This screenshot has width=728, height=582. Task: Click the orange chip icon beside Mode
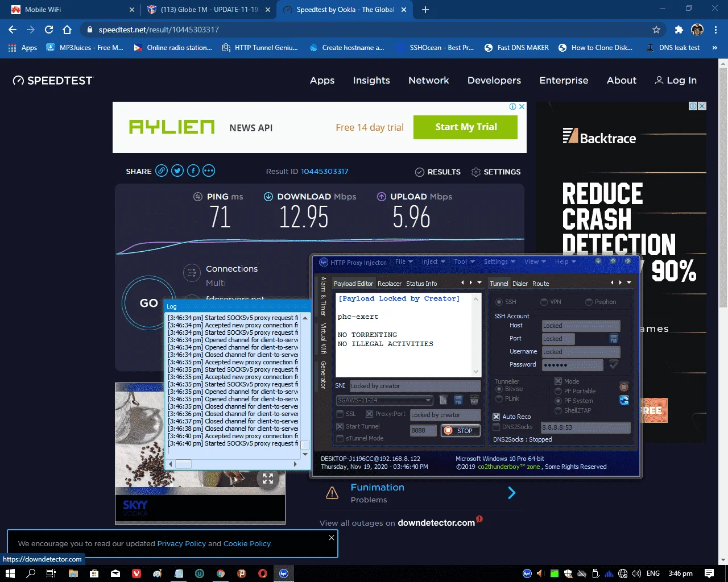(x=624, y=386)
